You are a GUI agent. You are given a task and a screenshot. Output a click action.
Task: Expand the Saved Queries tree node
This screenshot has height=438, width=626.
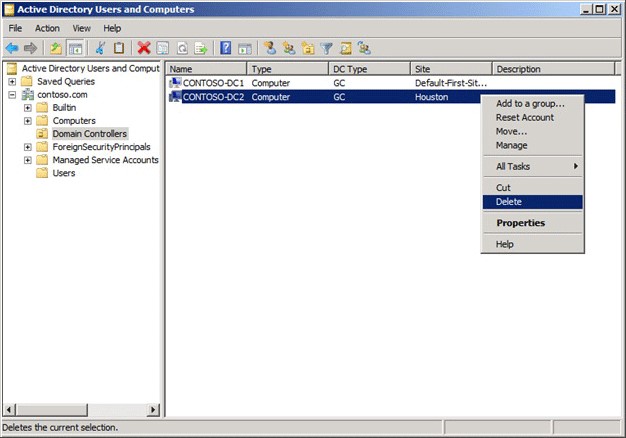coord(12,82)
